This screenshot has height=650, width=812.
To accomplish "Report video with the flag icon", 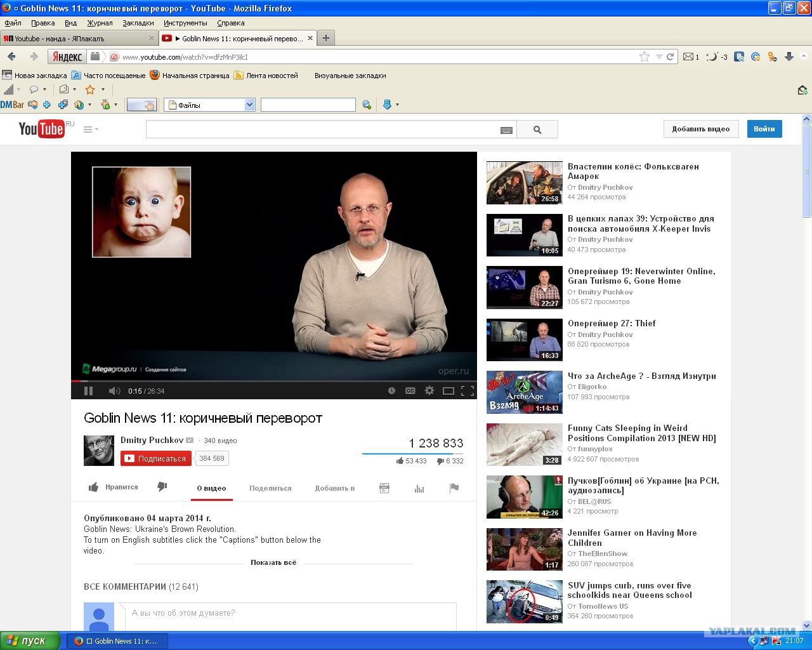I will 454,488.
